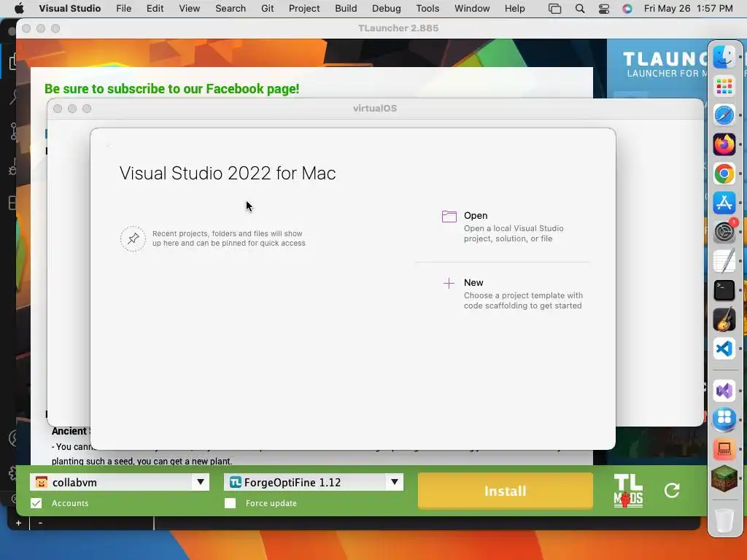The image size is (747, 560).
Task: Click the Open folder icon
Action: point(449,217)
